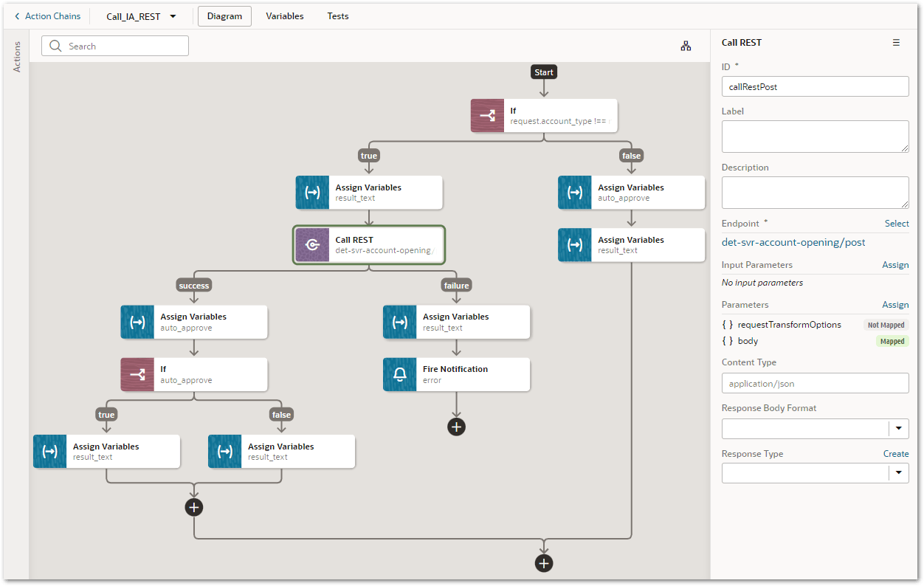Viewport: 924px width, 586px height.
Task: Click the true label below If auto_approve
Action: [107, 415]
